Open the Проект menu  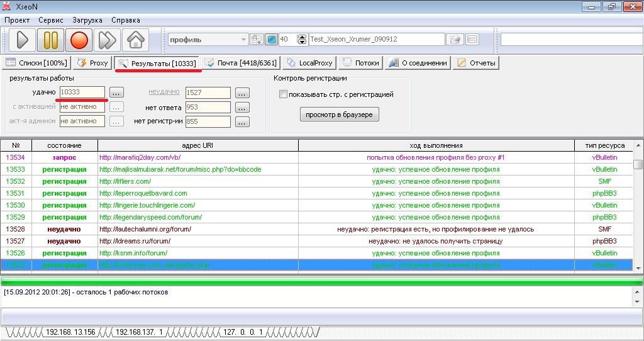(x=17, y=20)
